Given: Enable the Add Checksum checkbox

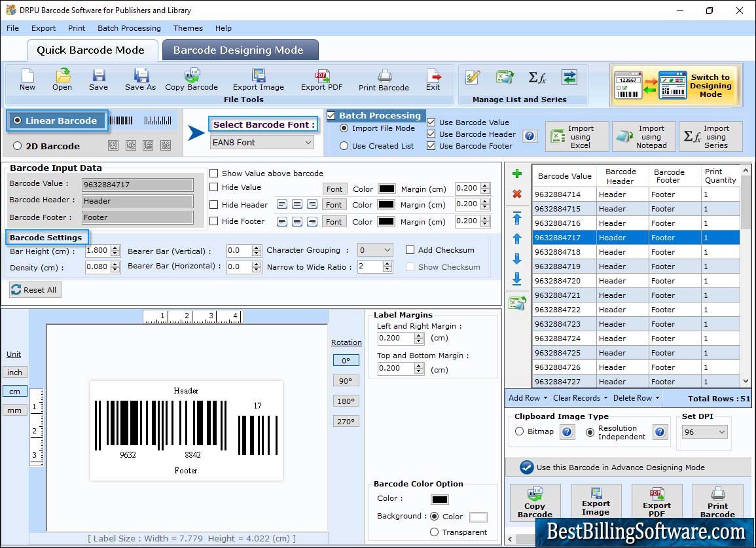Looking at the screenshot, I should coord(410,250).
